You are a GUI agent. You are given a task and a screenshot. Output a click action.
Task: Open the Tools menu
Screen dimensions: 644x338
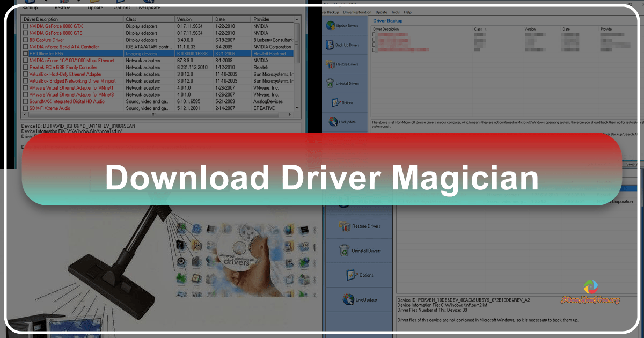click(396, 12)
